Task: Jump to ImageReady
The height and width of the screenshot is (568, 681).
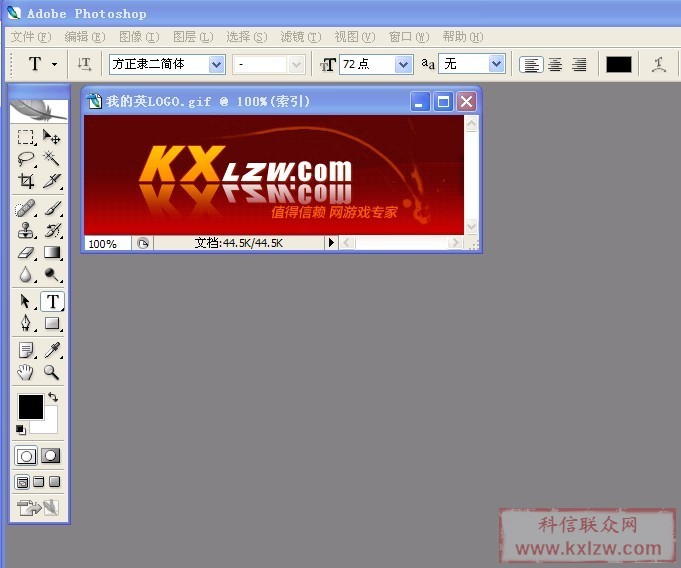Action: click(38, 507)
